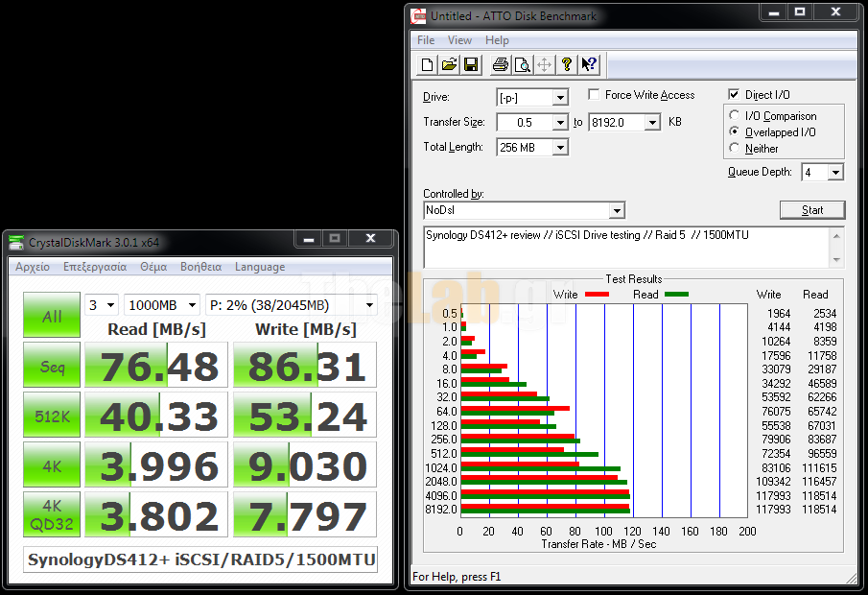Click the 4K QD32 write value 7.797
The image size is (868, 595).
[305, 514]
